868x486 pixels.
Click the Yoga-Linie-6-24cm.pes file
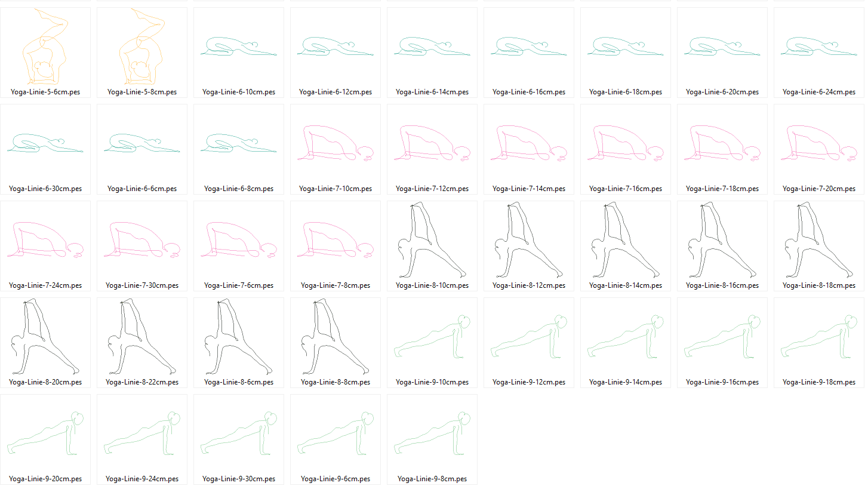click(819, 53)
